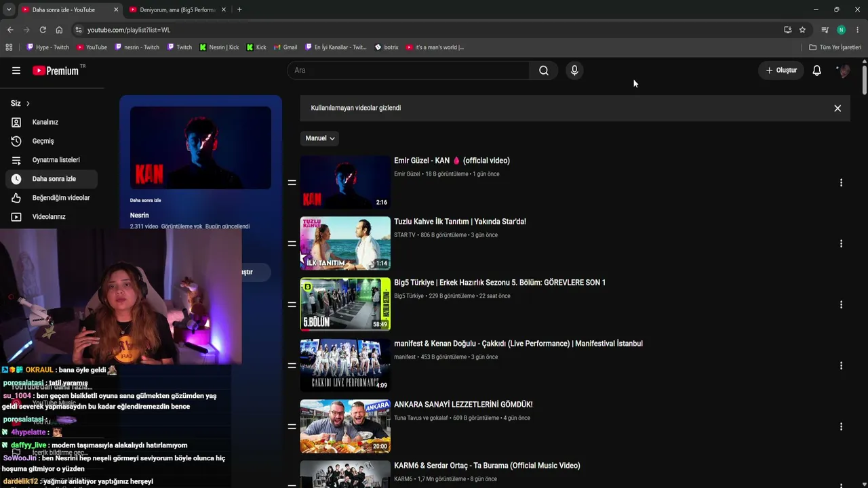Open the Nesrin | Kick bookmark
The width and height of the screenshot is (868, 488).
pos(219,47)
